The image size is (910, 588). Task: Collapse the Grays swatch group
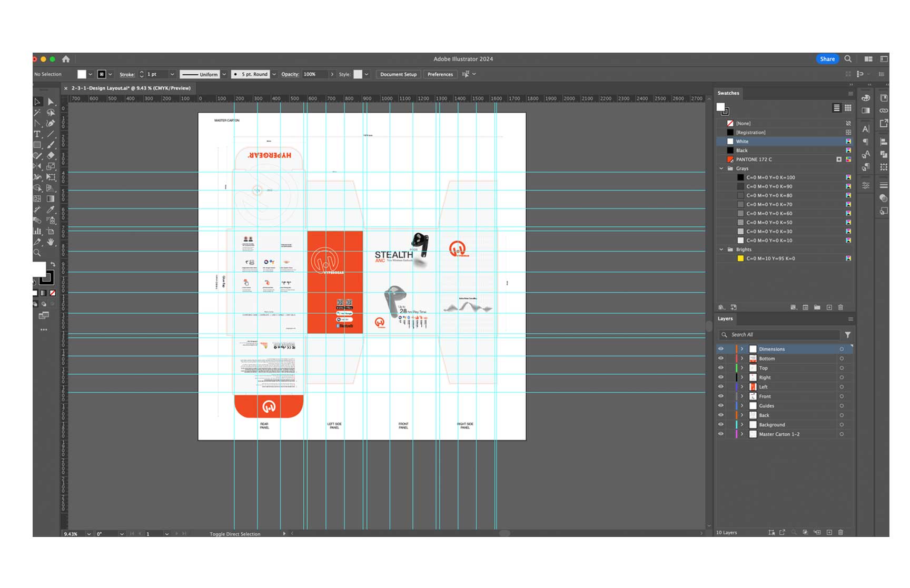click(721, 168)
